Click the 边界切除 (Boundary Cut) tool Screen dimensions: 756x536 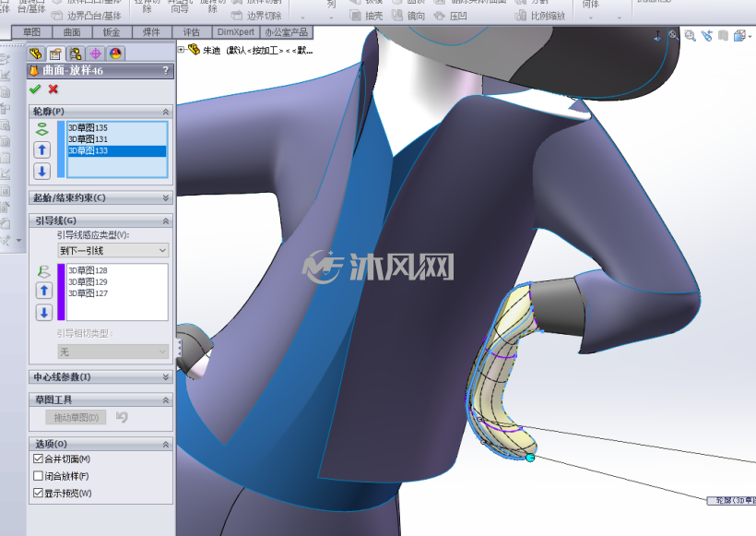(256, 16)
